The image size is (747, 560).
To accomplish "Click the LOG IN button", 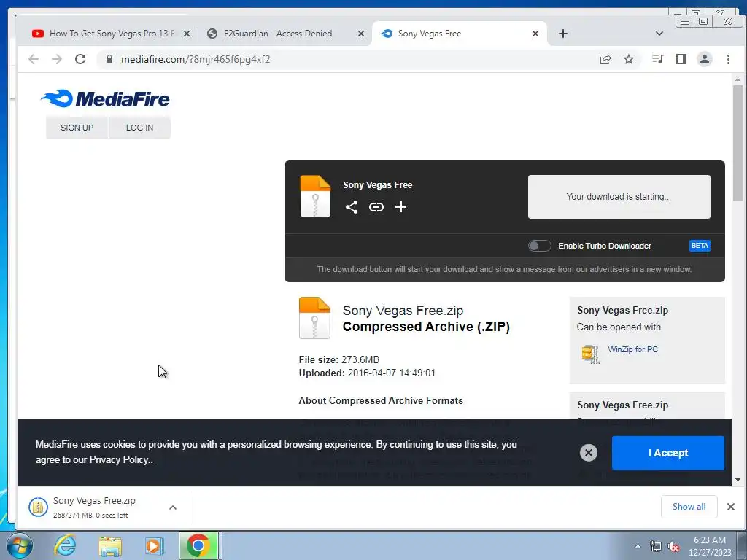I will tap(139, 128).
